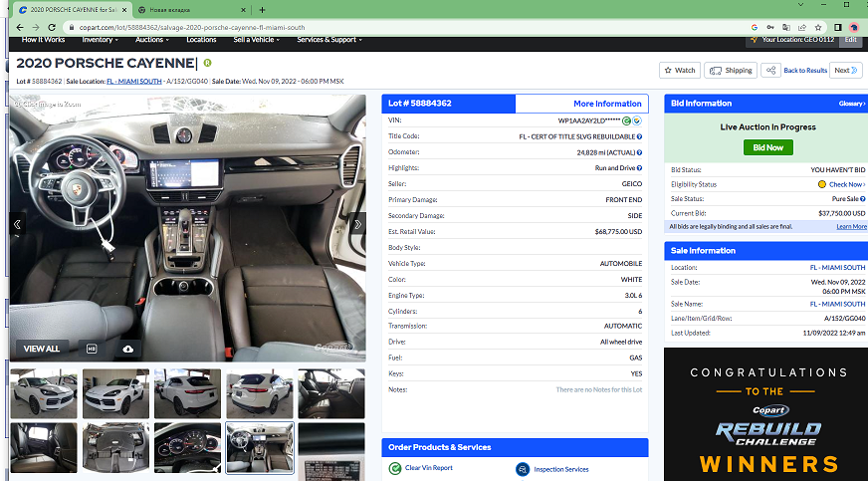Open How It Works menu item
This screenshot has height=481, width=868.
pos(43,40)
